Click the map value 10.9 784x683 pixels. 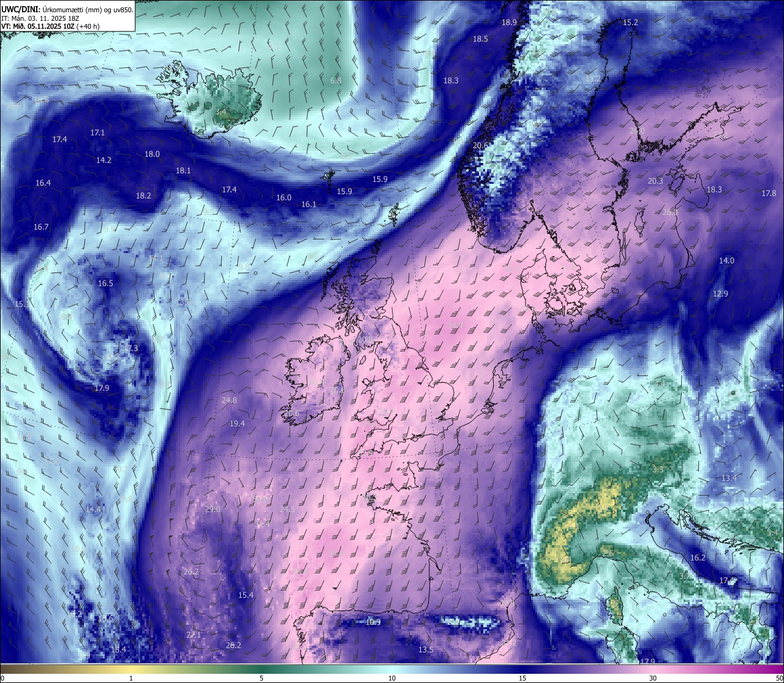(373, 622)
